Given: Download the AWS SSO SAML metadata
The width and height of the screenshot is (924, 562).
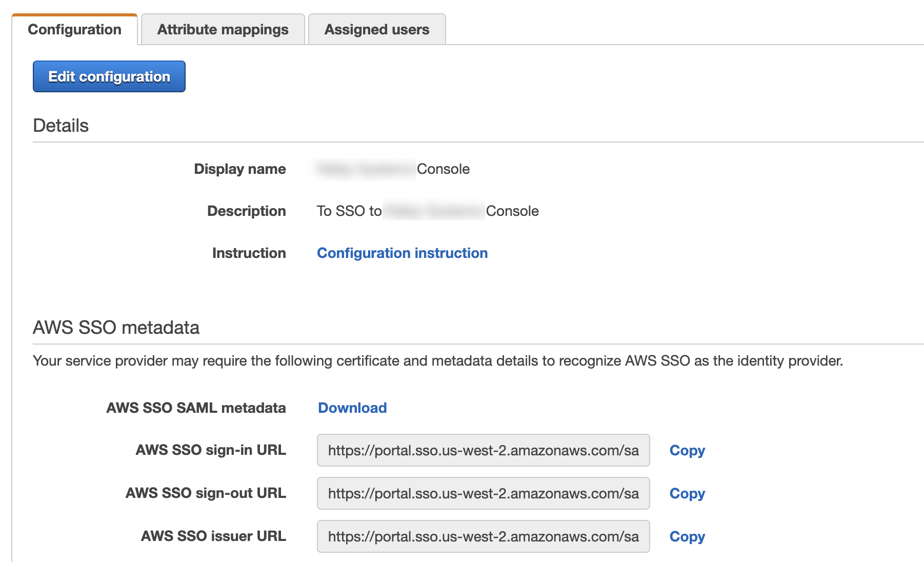Looking at the screenshot, I should point(352,408).
